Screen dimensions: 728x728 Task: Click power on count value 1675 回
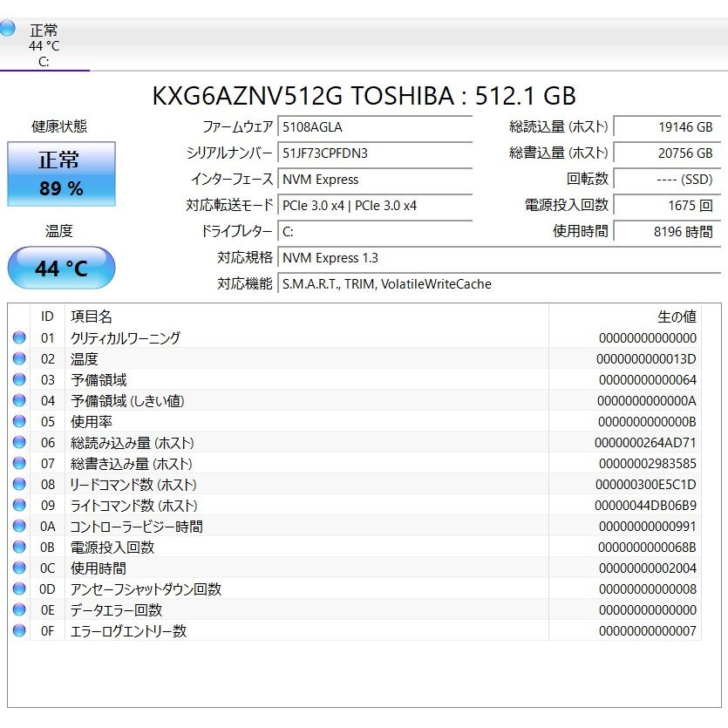point(667,205)
